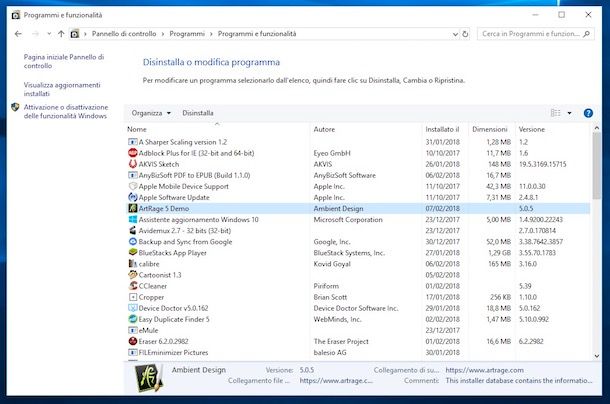Sort by the Dimensioni column header
610x404 pixels.
click(492, 129)
